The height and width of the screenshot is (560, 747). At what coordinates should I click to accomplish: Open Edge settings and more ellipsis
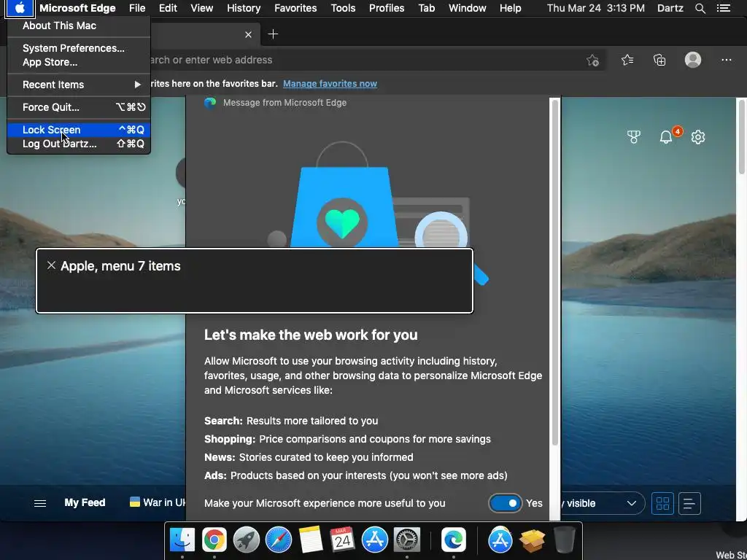click(726, 60)
